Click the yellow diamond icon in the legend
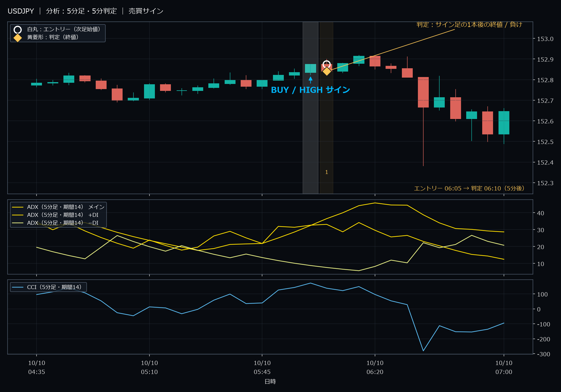The width and height of the screenshot is (561, 392). 18,38
